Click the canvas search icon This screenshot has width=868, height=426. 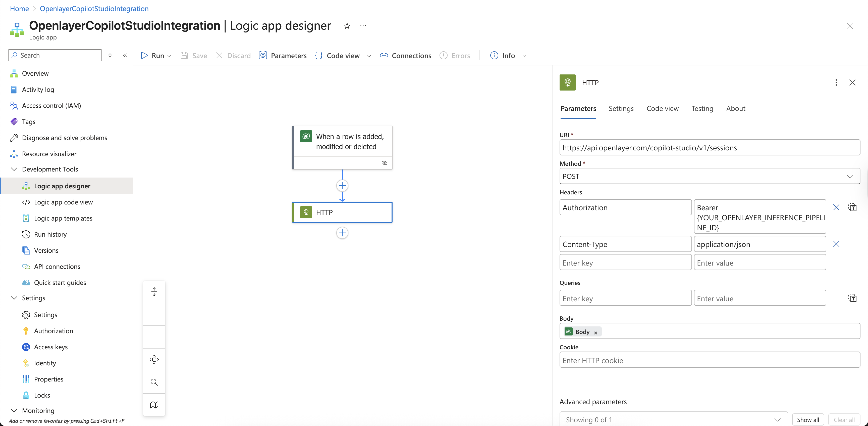pyautogui.click(x=154, y=382)
